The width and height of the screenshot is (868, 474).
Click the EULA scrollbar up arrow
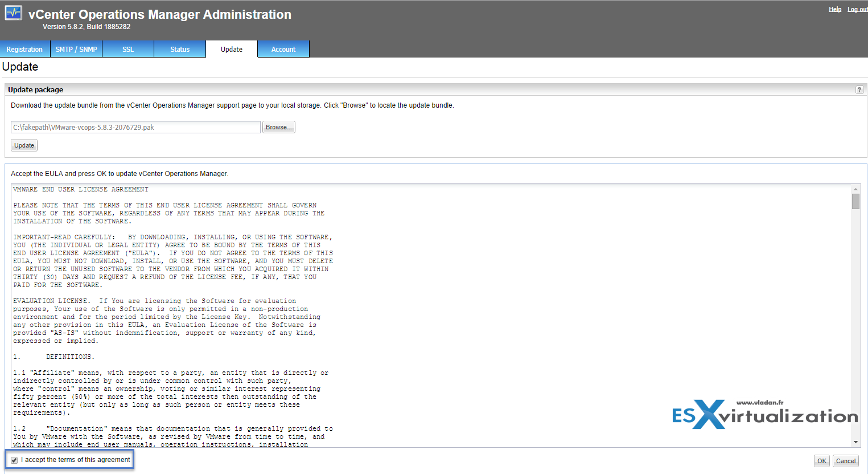855,189
